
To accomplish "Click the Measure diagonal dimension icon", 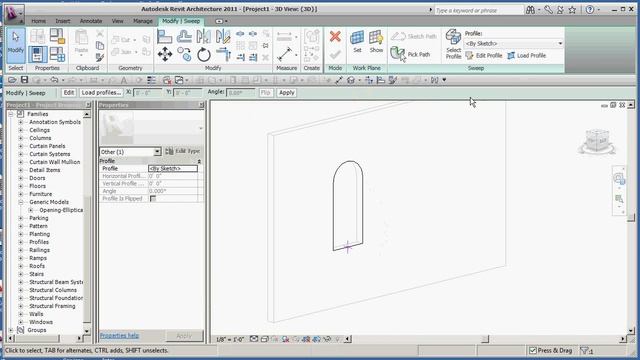I will 284,54.
